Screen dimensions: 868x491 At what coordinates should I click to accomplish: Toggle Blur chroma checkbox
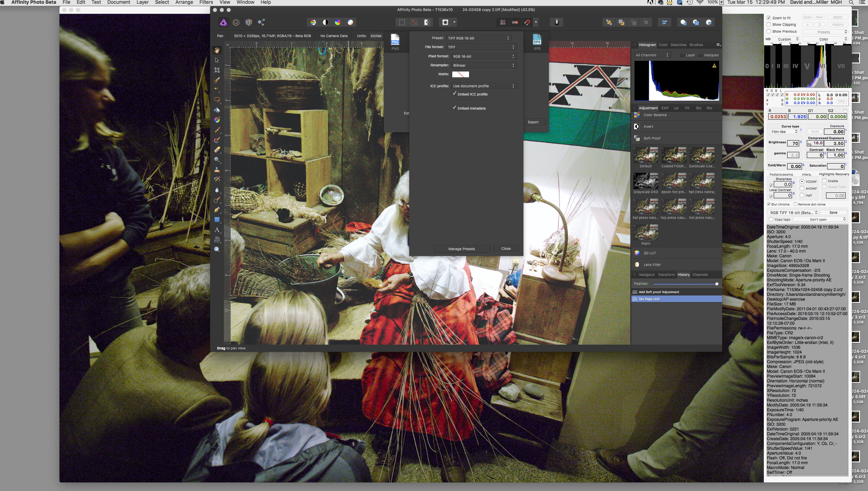point(769,204)
